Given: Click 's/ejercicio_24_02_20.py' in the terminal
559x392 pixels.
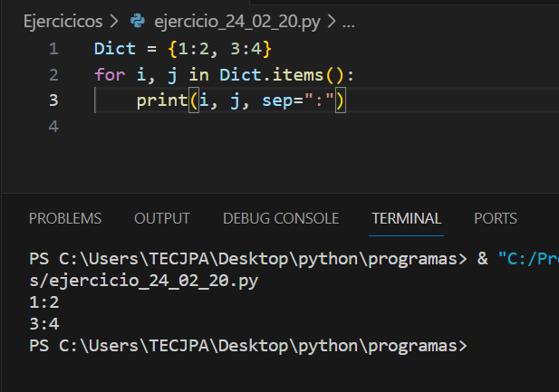Looking at the screenshot, I should point(144,282).
